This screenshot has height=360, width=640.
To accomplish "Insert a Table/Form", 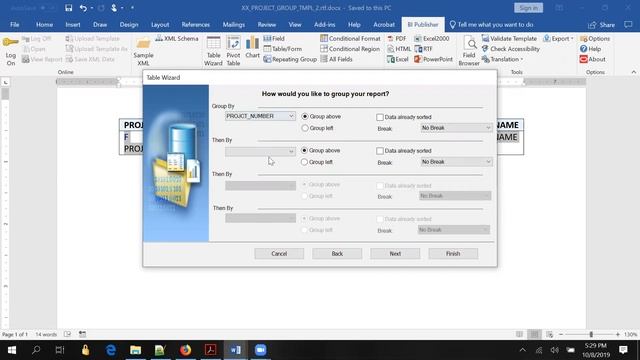I will pyautogui.click(x=282, y=49).
